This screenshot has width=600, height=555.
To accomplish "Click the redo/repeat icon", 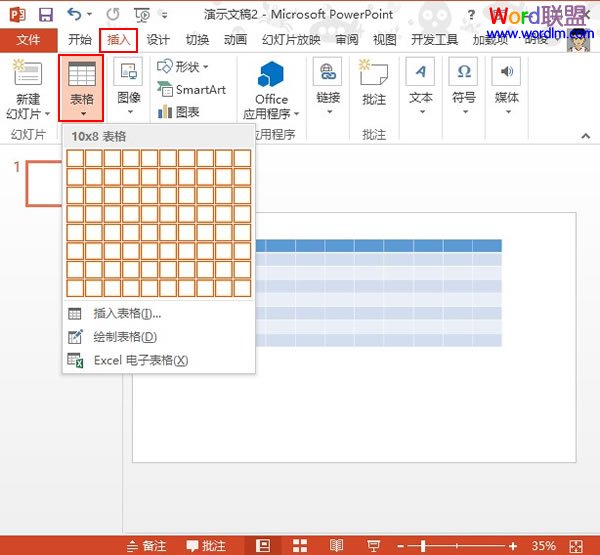I will (113, 15).
